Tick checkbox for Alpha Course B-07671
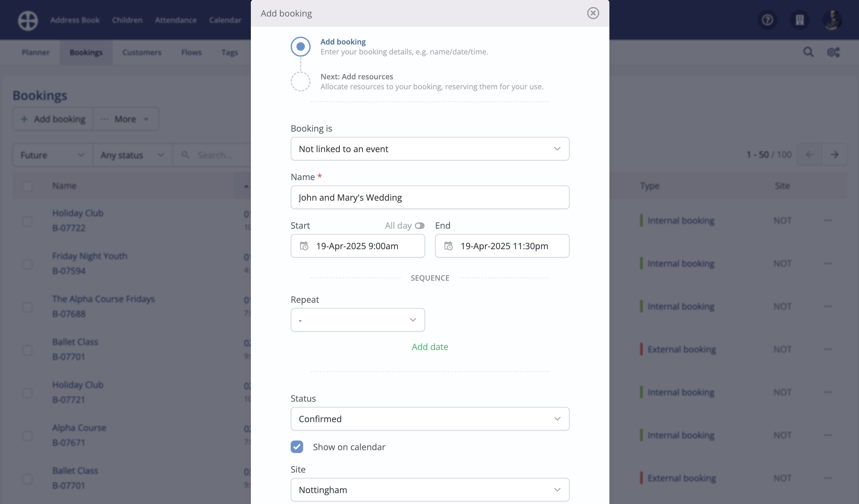 (27, 436)
